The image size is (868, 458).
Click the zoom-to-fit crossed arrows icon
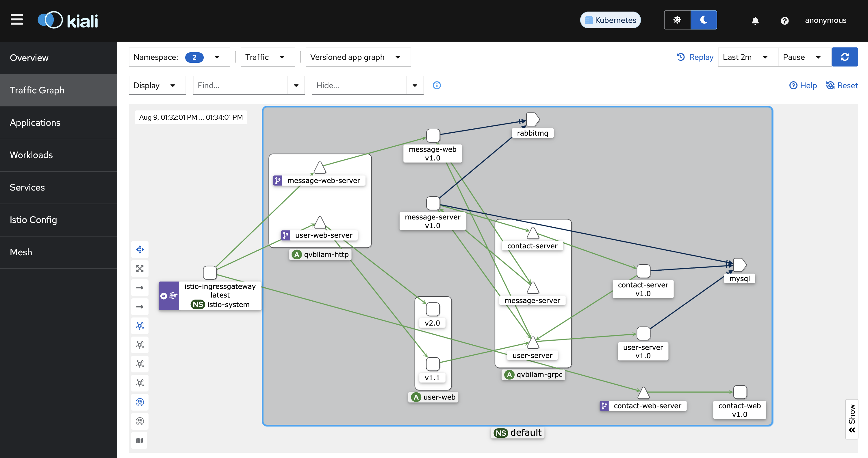tap(140, 268)
